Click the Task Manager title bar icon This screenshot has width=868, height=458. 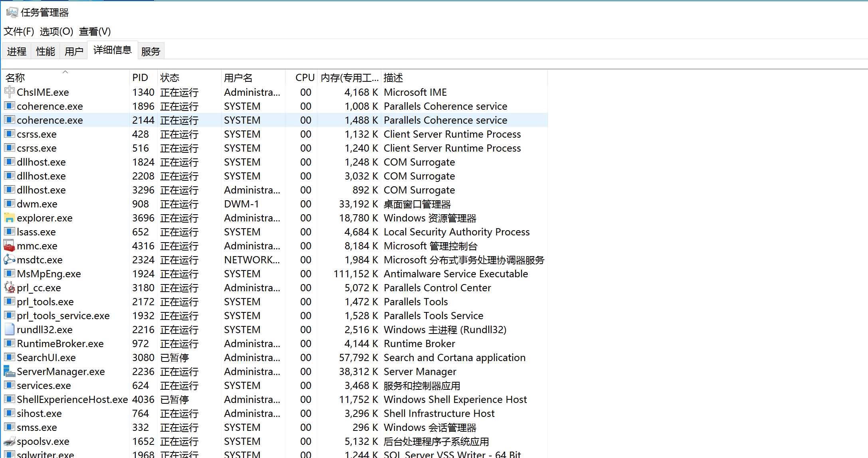(12, 12)
